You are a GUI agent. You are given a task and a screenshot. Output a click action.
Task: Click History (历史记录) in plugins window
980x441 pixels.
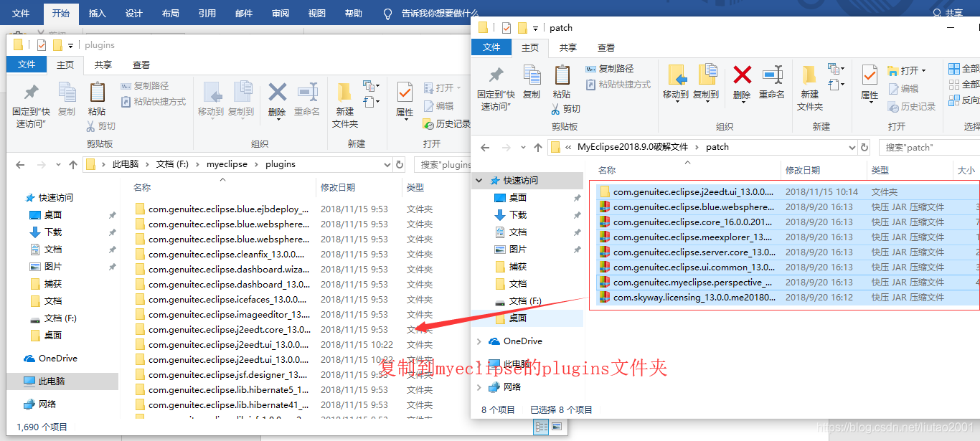click(x=446, y=124)
